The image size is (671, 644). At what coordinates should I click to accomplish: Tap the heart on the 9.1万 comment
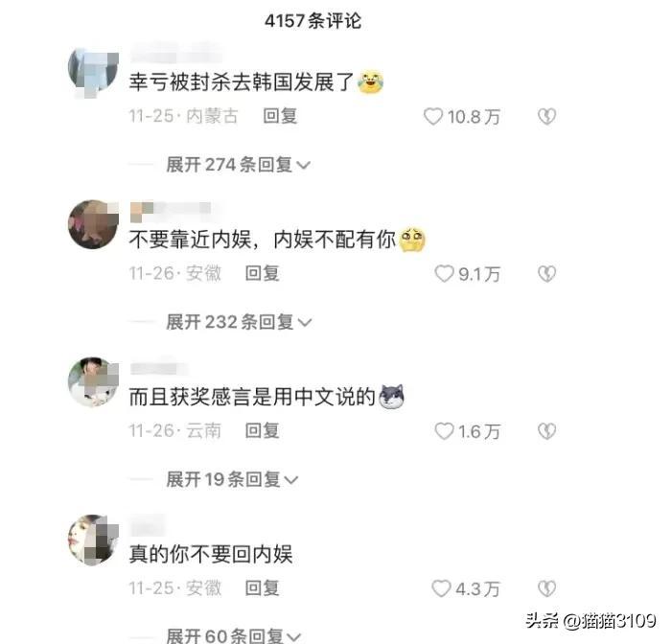click(x=444, y=273)
